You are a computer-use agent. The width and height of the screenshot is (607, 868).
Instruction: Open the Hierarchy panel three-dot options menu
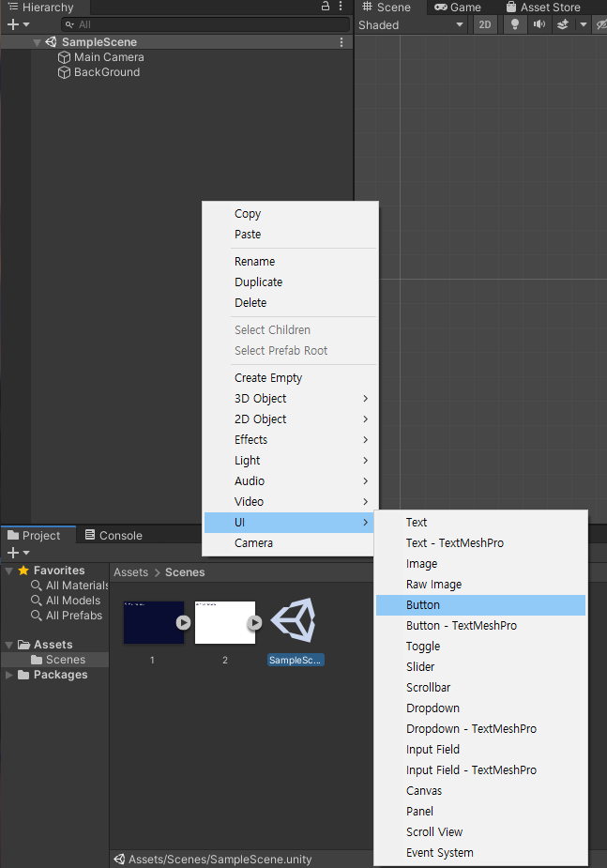point(341,6)
